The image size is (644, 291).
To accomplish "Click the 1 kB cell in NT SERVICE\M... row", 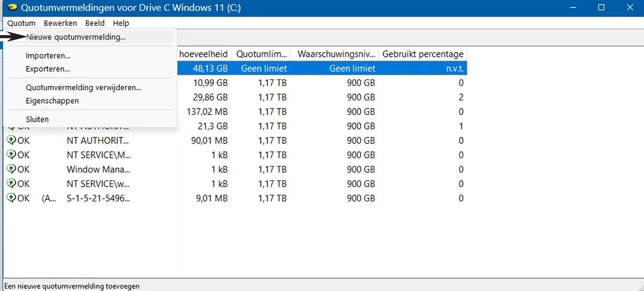I will tap(218, 155).
